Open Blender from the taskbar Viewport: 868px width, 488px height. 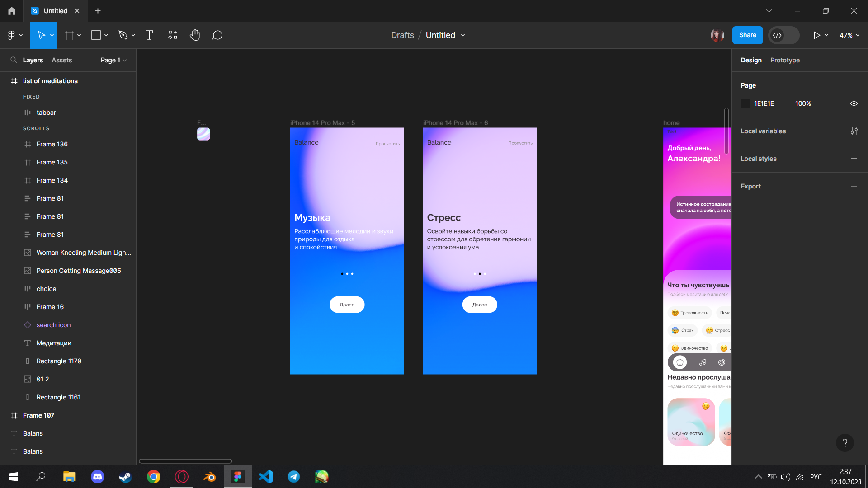(x=210, y=477)
